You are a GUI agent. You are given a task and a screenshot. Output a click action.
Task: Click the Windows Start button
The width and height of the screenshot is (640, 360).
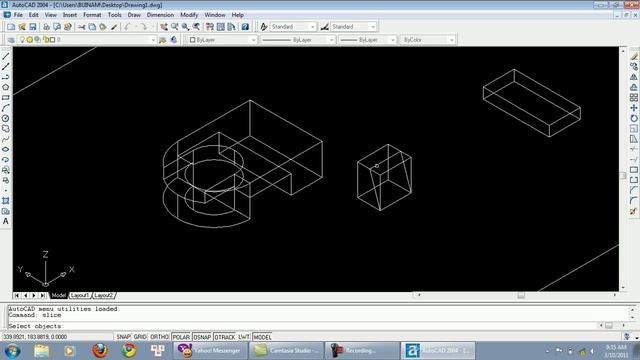[x=12, y=351]
